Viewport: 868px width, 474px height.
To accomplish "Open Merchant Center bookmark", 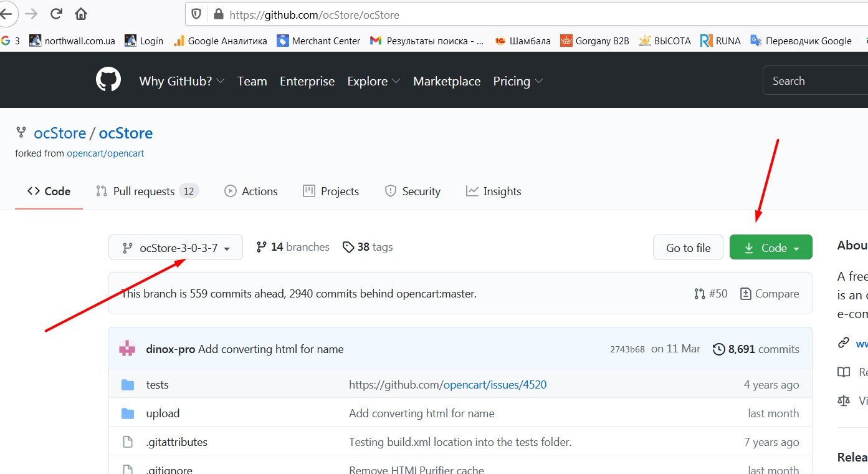I will point(318,41).
